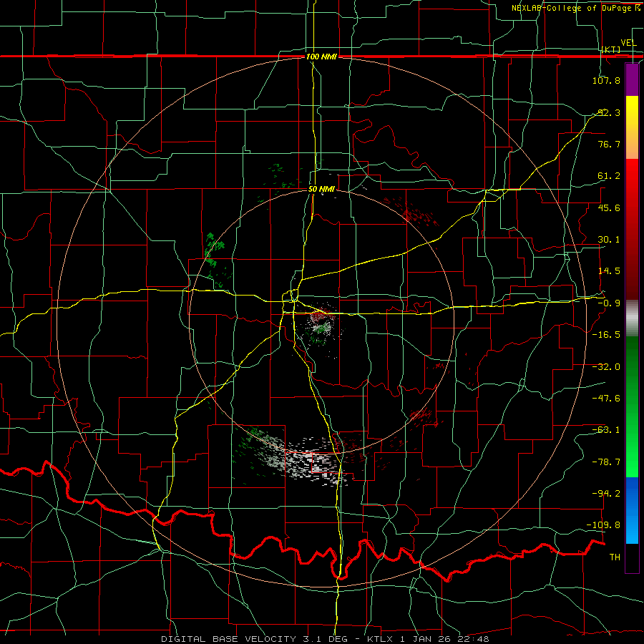Select the 92.3 velocity scale label
The height and width of the screenshot is (644, 644).
tap(608, 112)
